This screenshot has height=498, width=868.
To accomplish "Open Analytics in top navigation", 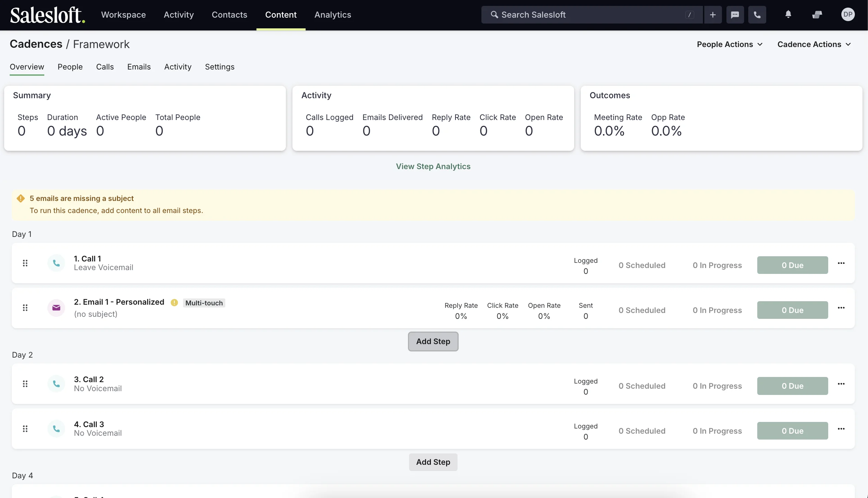I will [x=333, y=15].
